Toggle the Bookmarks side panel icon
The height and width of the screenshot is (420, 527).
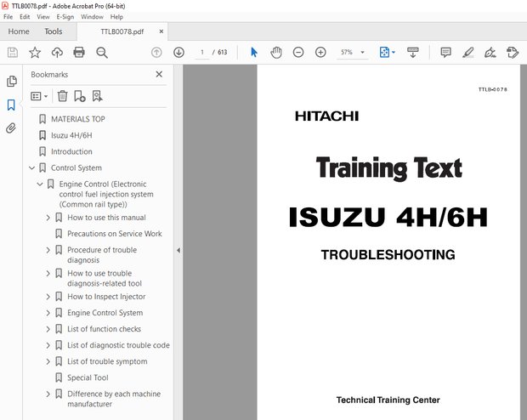pos(11,105)
